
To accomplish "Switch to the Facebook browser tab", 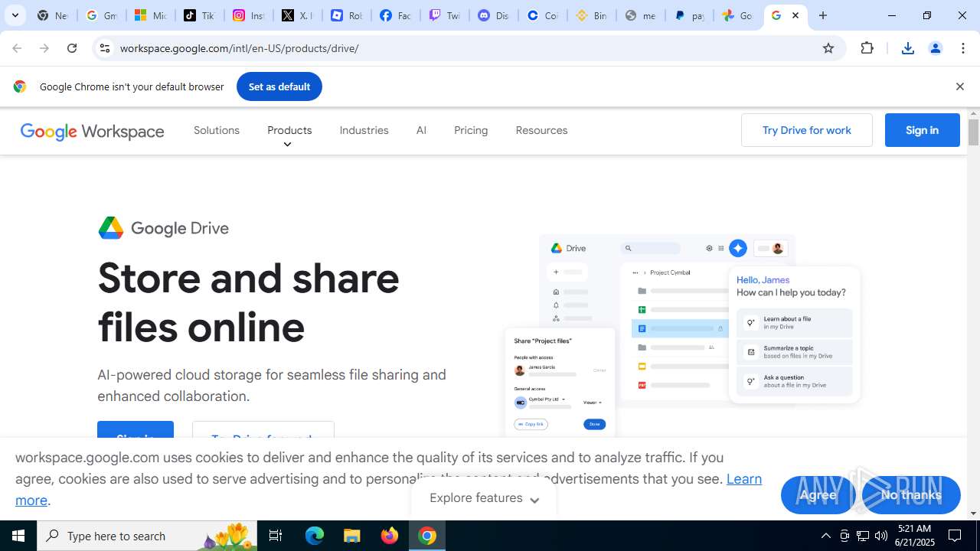I will (x=395, y=15).
